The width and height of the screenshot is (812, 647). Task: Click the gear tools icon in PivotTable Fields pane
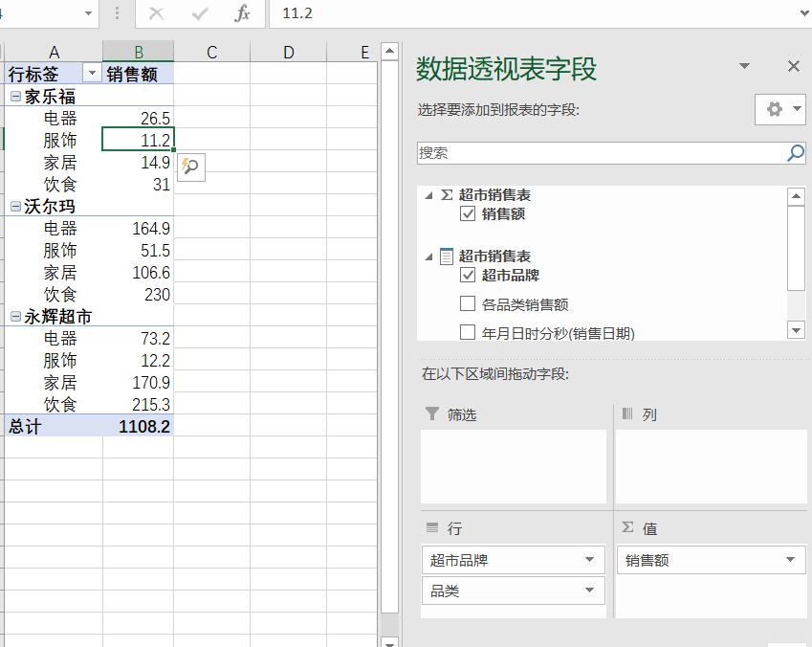[774, 109]
